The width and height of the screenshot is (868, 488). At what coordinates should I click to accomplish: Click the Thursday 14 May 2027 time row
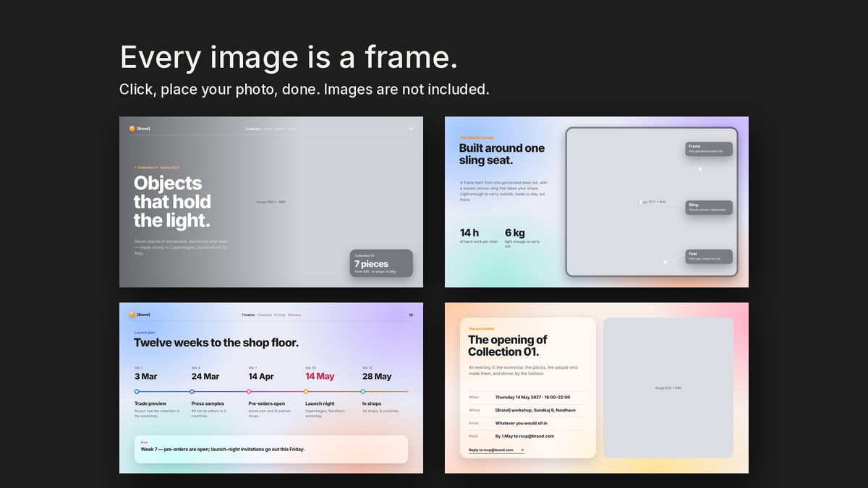click(x=527, y=397)
